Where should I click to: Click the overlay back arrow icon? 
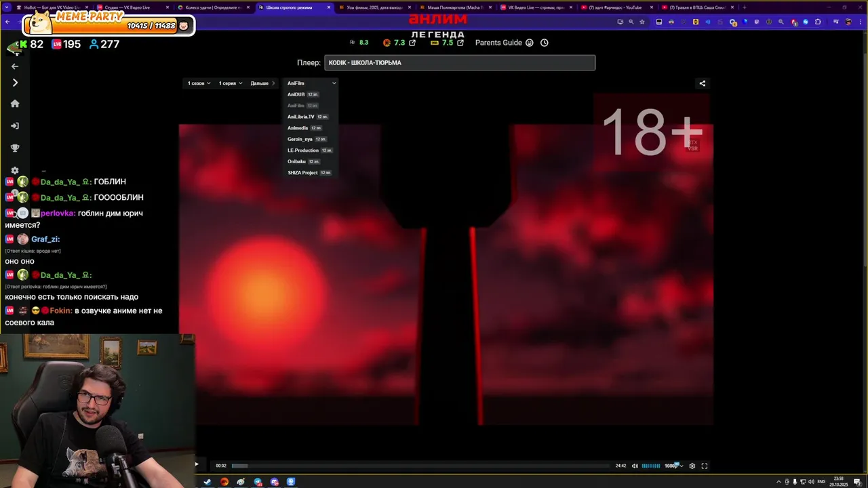pyautogui.click(x=15, y=66)
